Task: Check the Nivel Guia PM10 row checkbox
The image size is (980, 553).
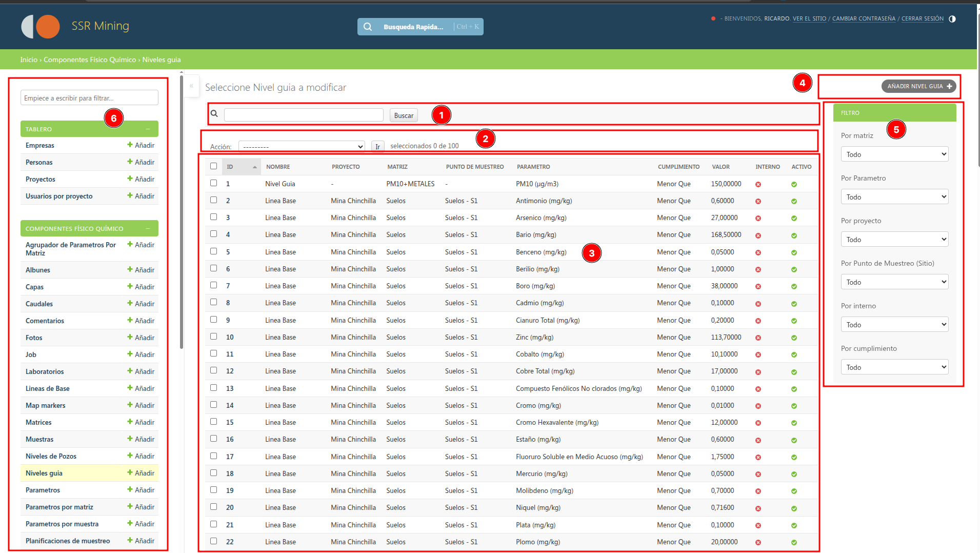Action: pyautogui.click(x=214, y=183)
